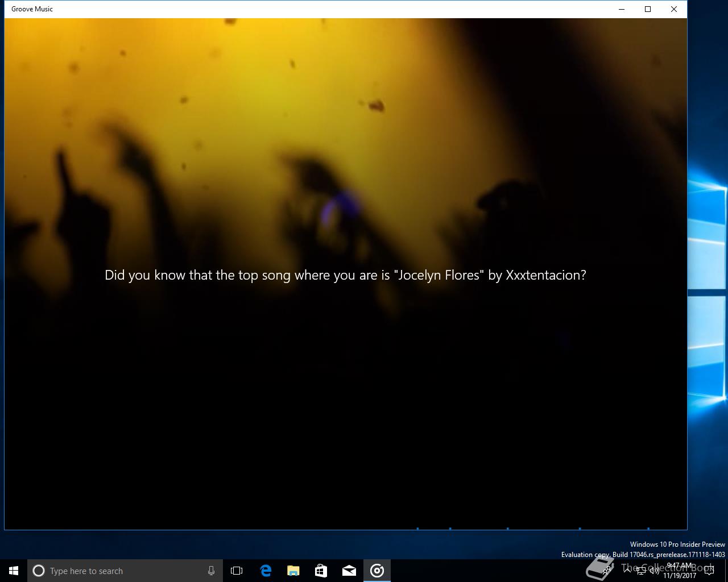Viewport: 728px width, 582px height.
Task: Open the volume control tray icon
Action: (654, 571)
